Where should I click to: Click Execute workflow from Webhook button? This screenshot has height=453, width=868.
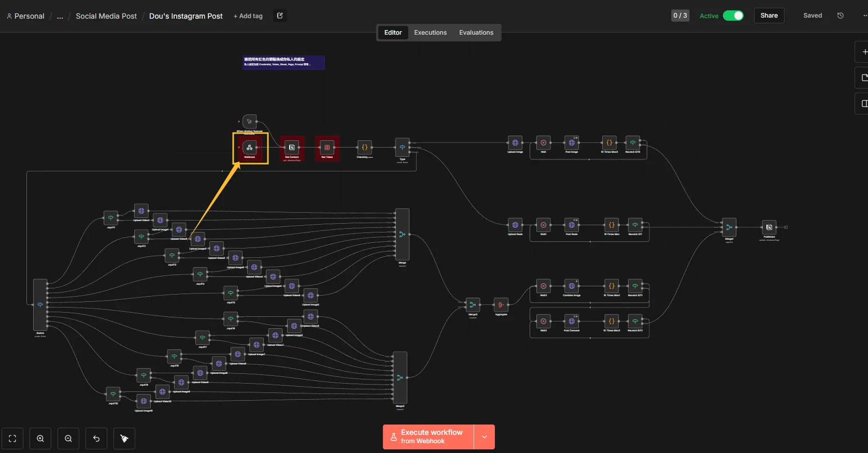click(429, 437)
